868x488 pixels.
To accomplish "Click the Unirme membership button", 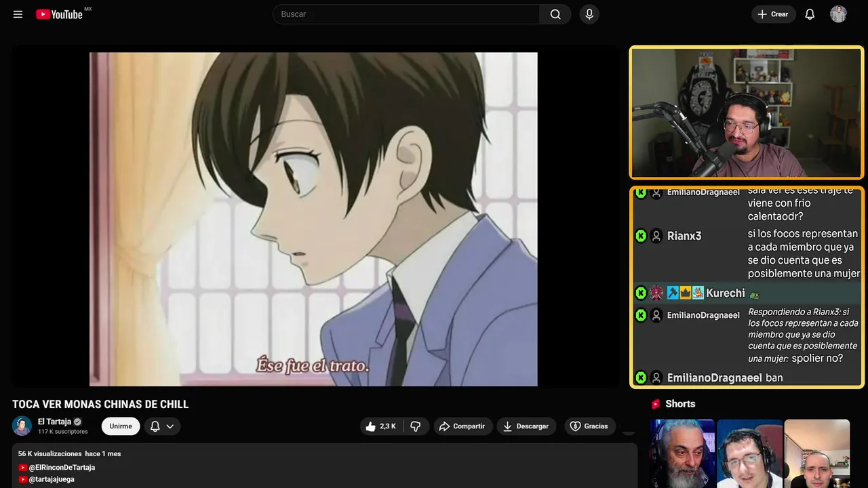I will pyautogui.click(x=121, y=426).
